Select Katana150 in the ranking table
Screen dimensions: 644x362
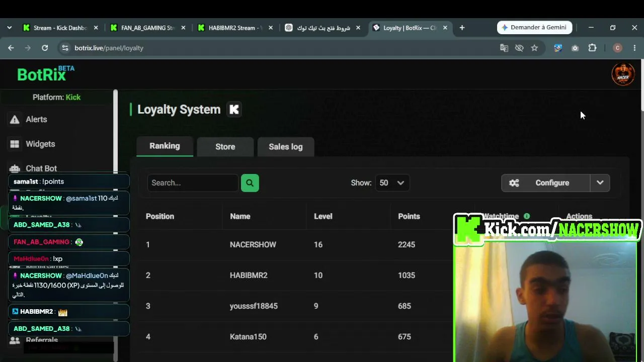[248, 337]
